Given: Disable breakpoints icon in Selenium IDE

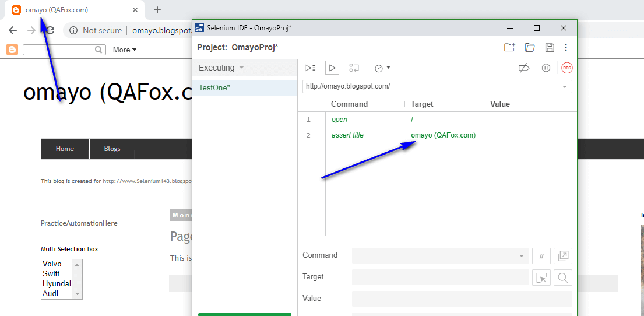Looking at the screenshot, I should point(524,68).
